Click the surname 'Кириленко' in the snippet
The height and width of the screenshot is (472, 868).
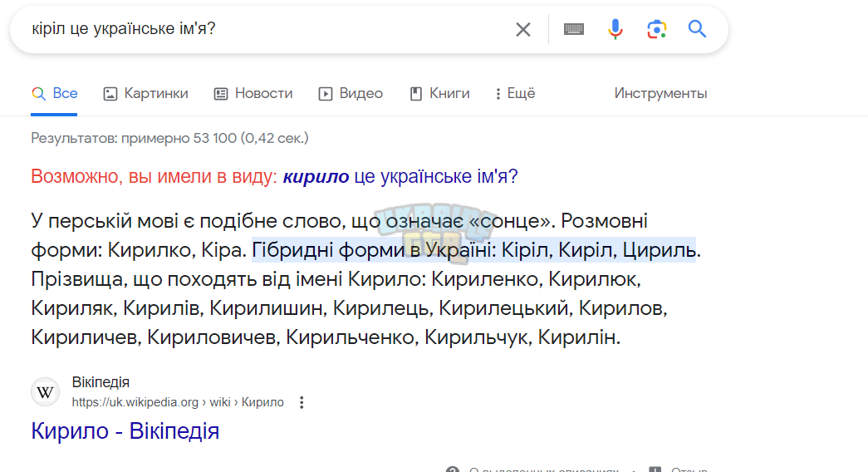[x=485, y=279]
